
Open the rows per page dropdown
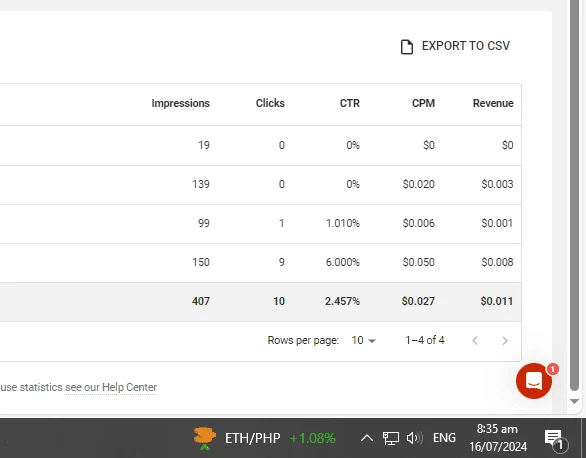363,340
